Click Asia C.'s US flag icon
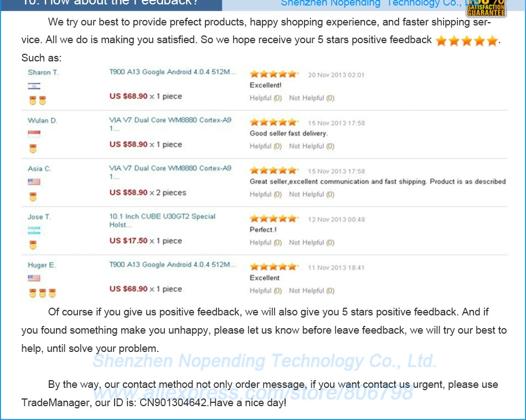This screenshot has width=526, height=420. 34,182
